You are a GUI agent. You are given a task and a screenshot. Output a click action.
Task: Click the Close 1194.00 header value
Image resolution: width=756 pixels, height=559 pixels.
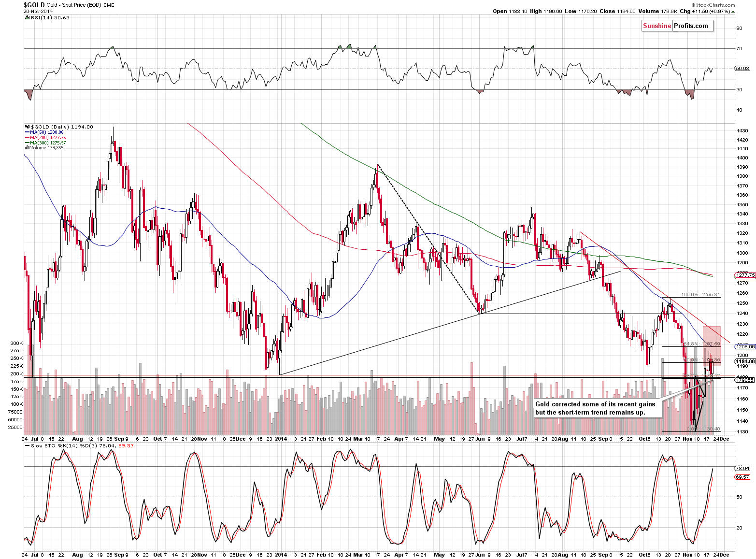[617, 11]
